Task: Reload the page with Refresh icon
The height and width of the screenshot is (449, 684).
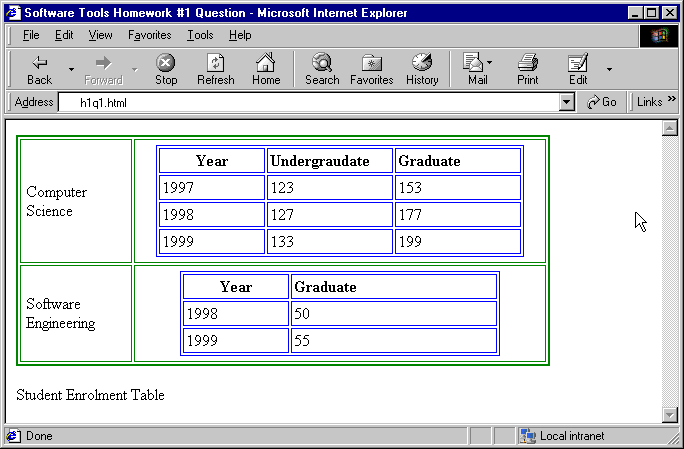Action: tap(215, 63)
